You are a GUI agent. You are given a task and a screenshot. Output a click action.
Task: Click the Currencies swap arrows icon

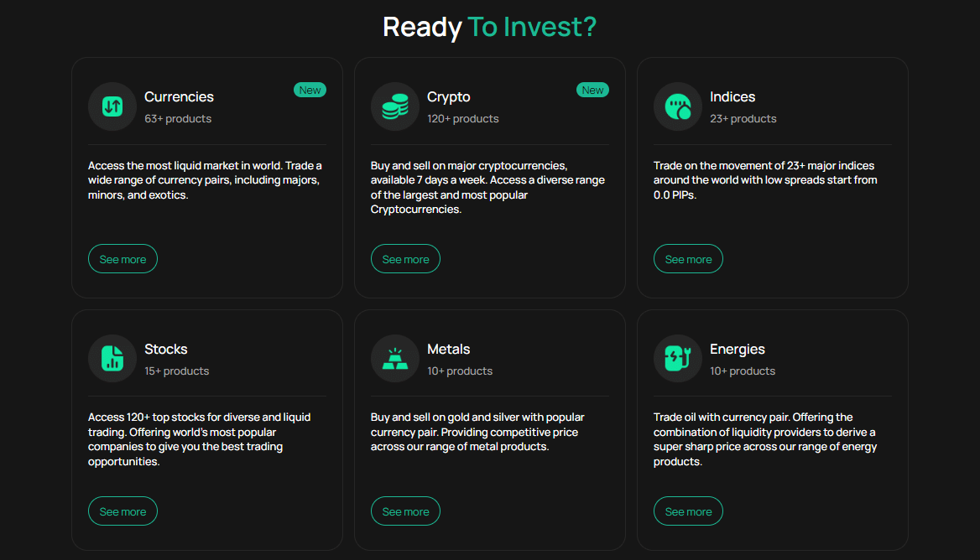point(112,106)
